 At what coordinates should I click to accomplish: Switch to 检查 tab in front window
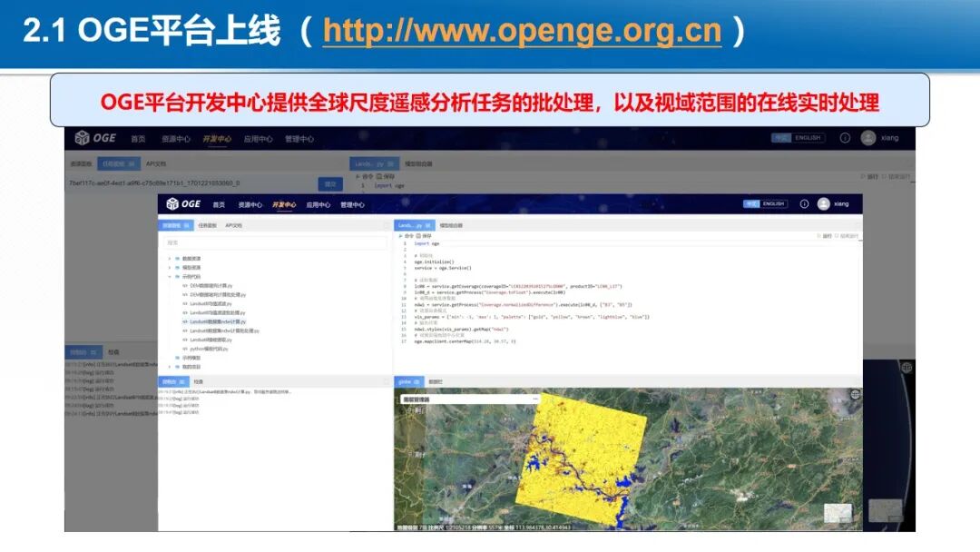coord(198,381)
